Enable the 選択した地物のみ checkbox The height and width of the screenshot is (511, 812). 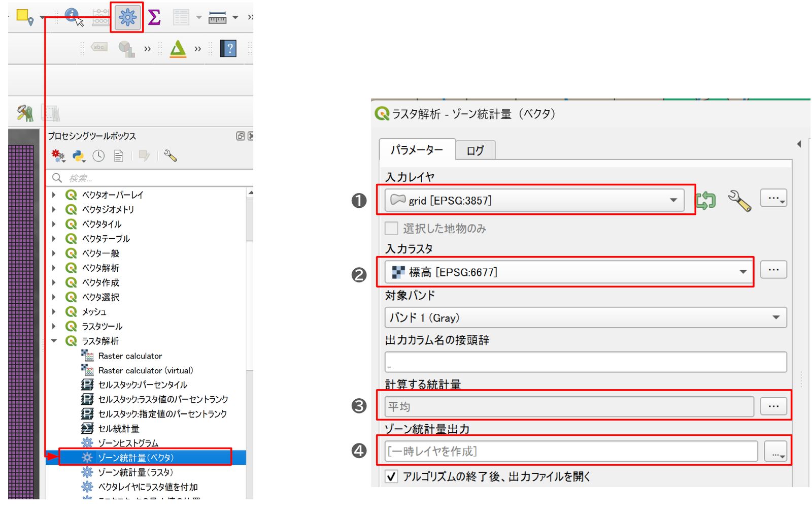pos(391,229)
